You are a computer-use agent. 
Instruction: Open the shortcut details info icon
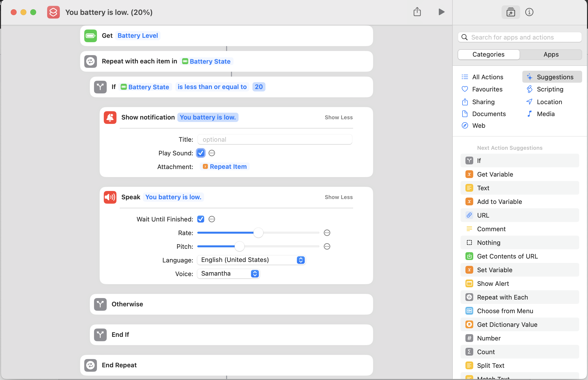pyautogui.click(x=529, y=12)
